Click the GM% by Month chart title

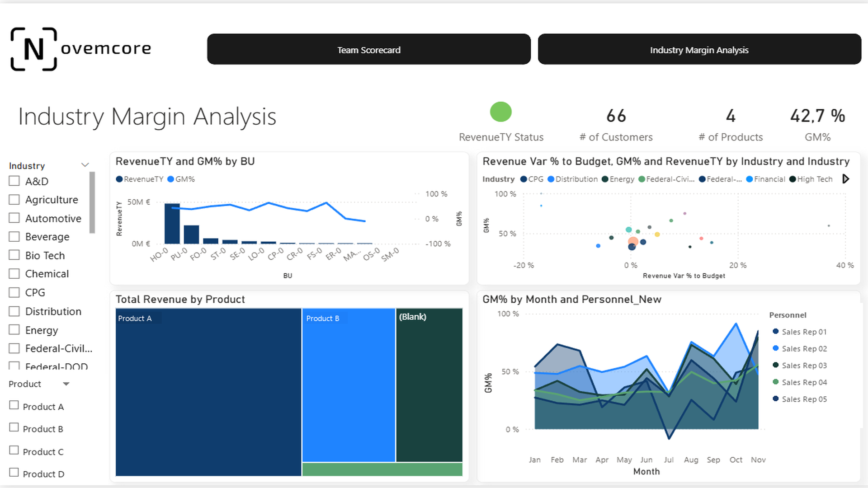pyautogui.click(x=572, y=299)
